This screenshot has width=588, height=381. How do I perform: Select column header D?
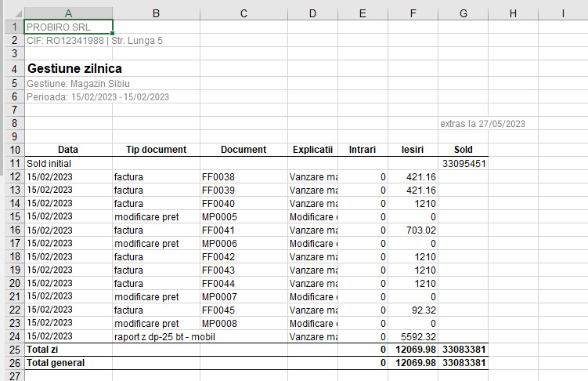point(312,13)
